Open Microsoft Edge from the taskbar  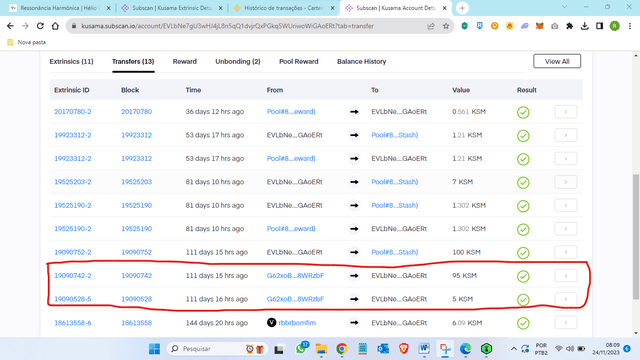(465, 349)
